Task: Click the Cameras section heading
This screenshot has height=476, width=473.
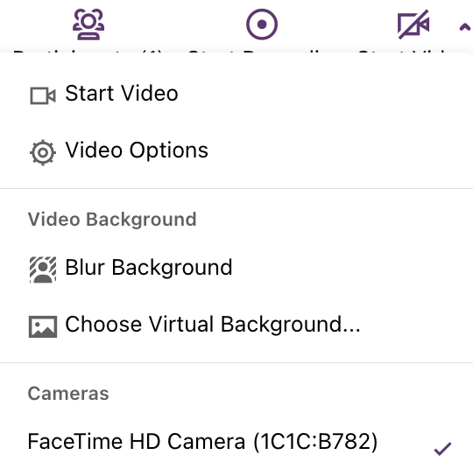Action: 68,394
